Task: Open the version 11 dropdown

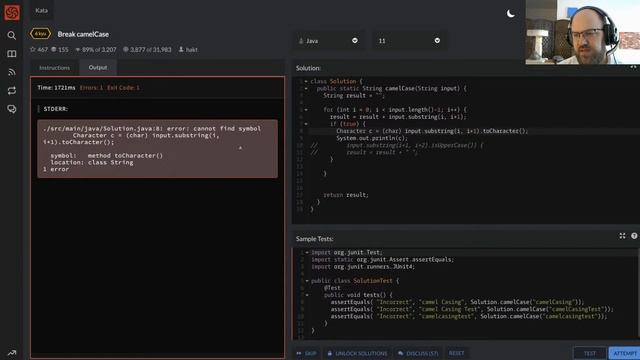Action: pos(409,41)
